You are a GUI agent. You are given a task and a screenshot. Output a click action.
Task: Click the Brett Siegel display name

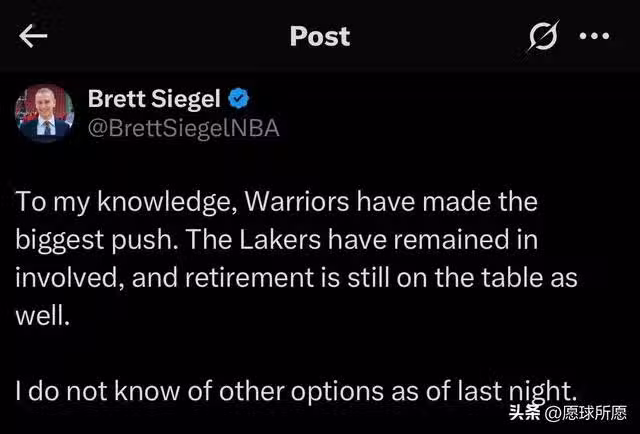[153, 99]
